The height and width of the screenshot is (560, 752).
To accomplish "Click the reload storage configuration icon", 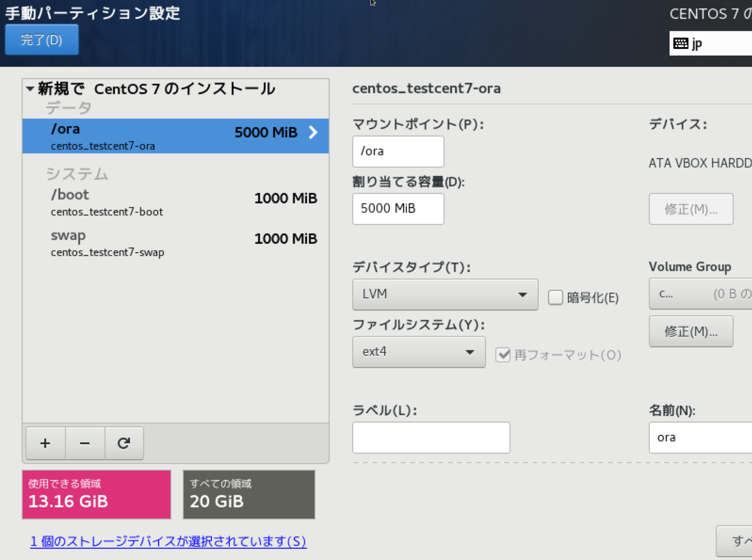I will coord(124,443).
